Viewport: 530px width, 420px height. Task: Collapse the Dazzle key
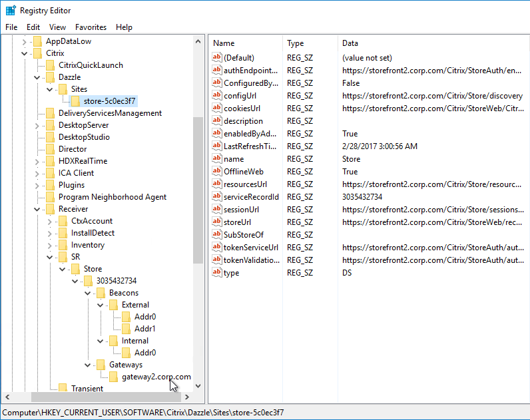coord(37,78)
